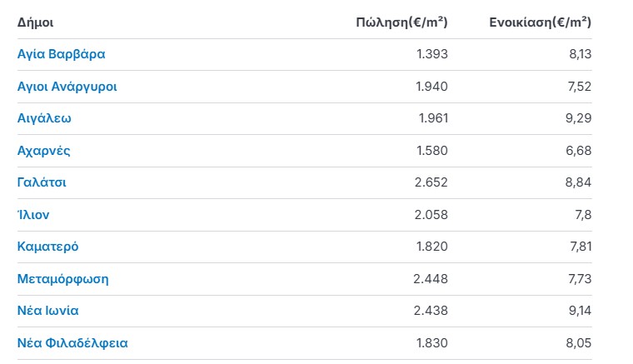Select the Νέα Ιωνία link

pyautogui.click(x=48, y=311)
